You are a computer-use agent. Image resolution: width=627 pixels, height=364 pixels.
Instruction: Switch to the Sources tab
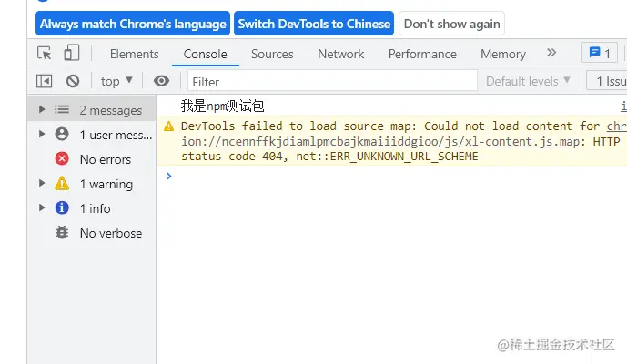pos(272,54)
